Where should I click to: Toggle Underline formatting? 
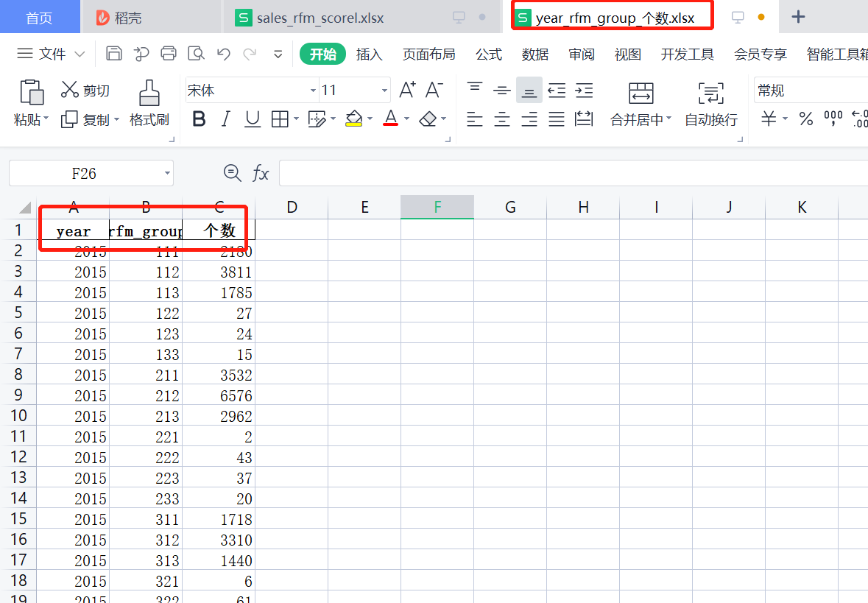click(253, 119)
